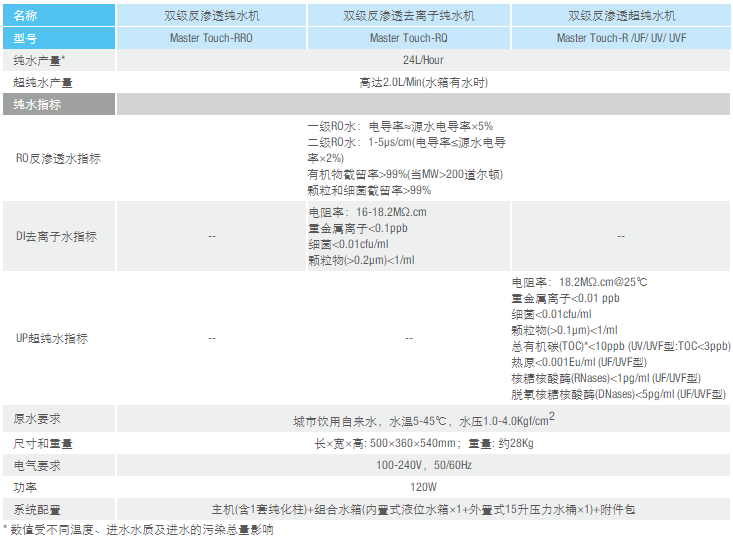733x543 pixels.
Task: Click the Master Touch-RRO model cell
Action: click(x=211, y=38)
